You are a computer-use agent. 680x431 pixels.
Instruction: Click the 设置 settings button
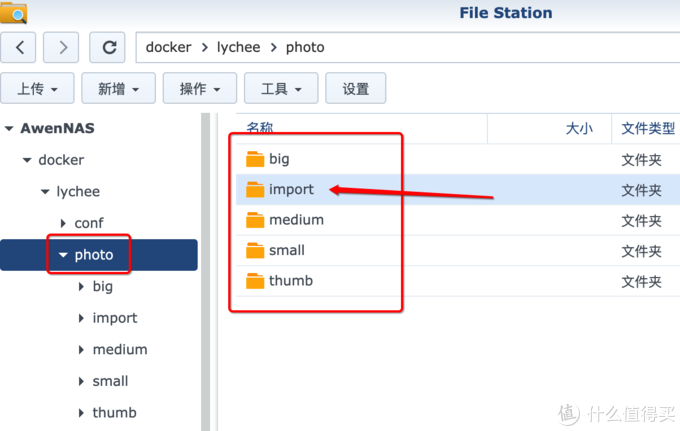[x=356, y=89]
